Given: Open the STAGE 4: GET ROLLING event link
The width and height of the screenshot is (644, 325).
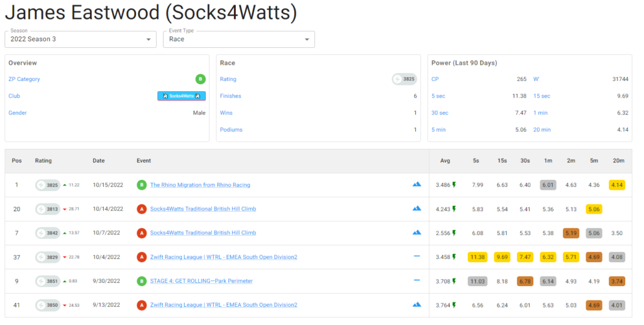Looking at the screenshot, I should tap(201, 281).
